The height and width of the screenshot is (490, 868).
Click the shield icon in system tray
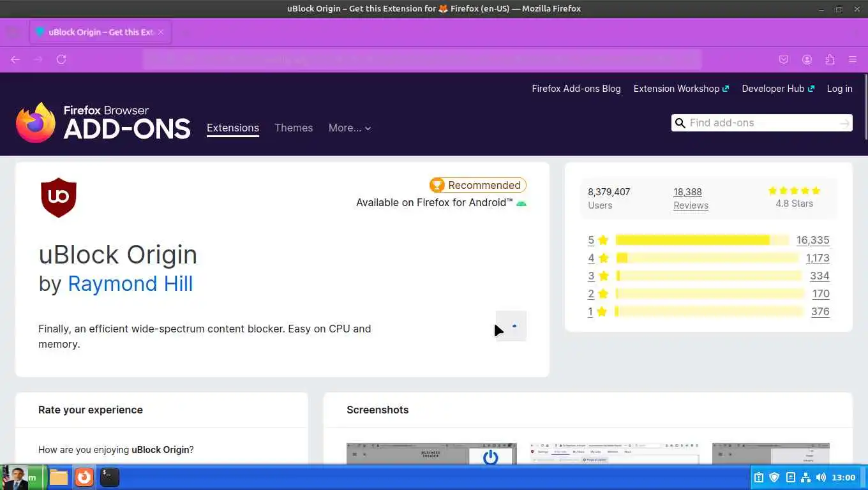pyautogui.click(x=774, y=477)
